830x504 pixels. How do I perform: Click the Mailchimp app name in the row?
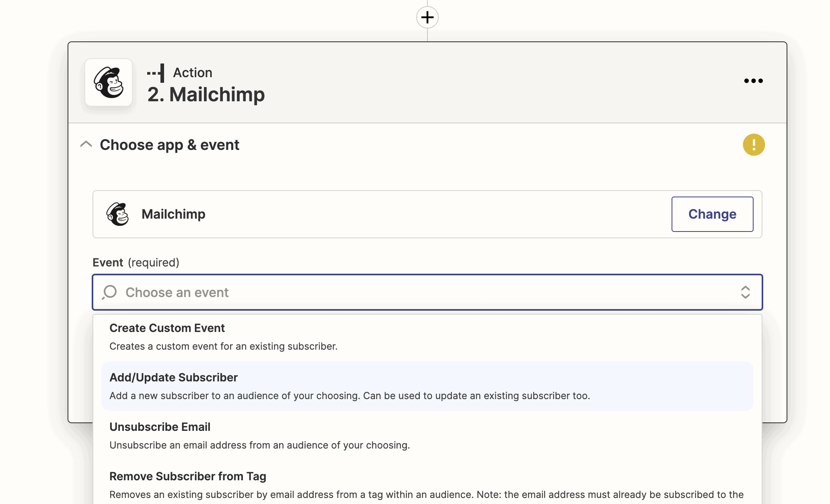(173, 214)
